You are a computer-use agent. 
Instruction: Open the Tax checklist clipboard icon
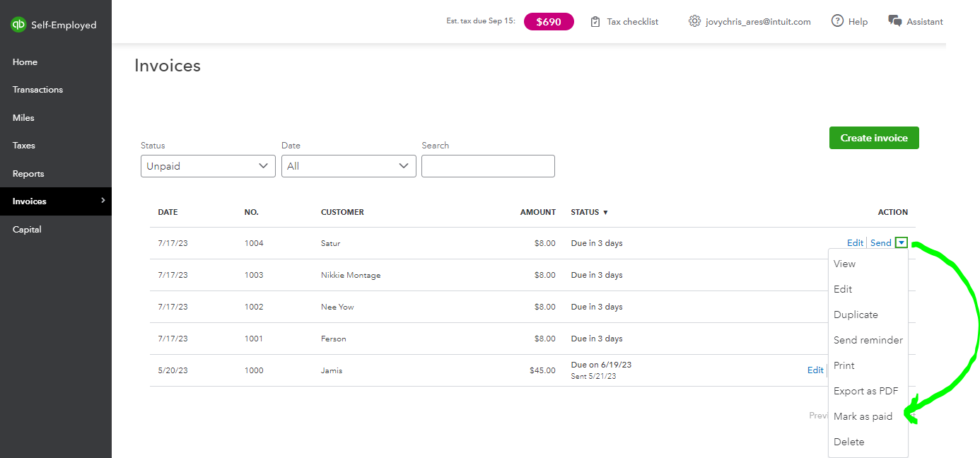point(595,22)
